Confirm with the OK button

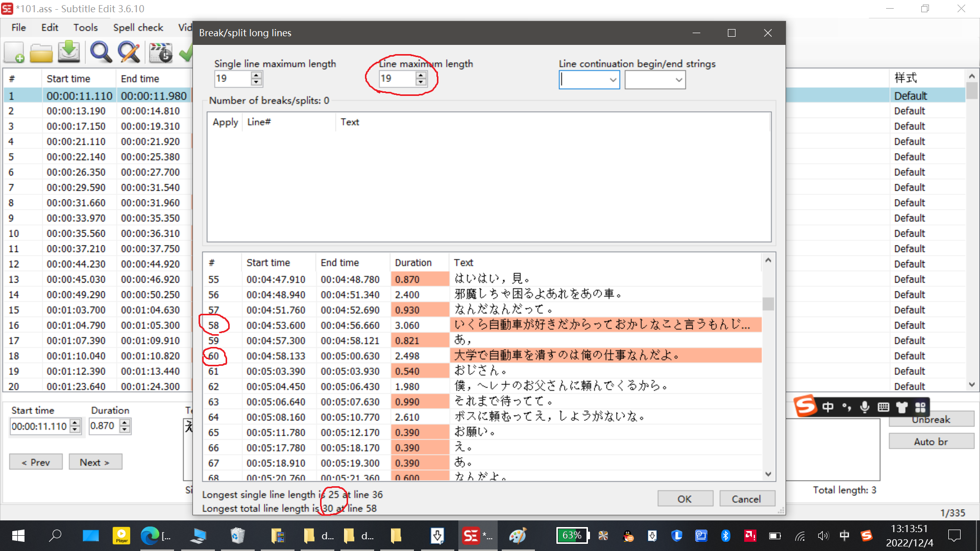[685, 498]
